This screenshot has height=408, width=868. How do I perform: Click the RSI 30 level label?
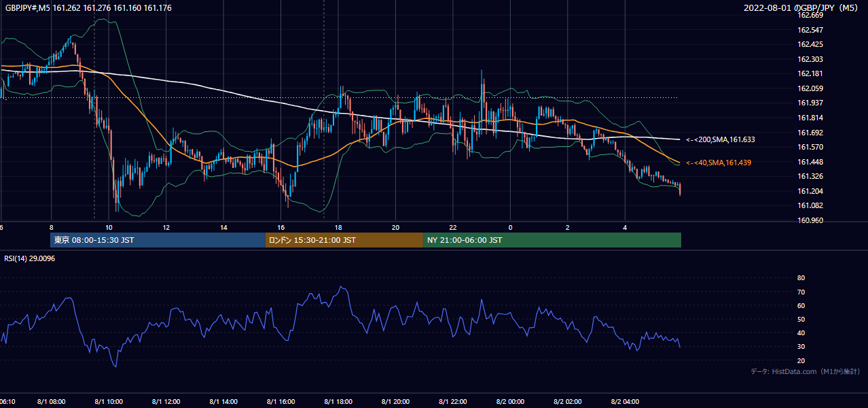[x=801, y=347]
